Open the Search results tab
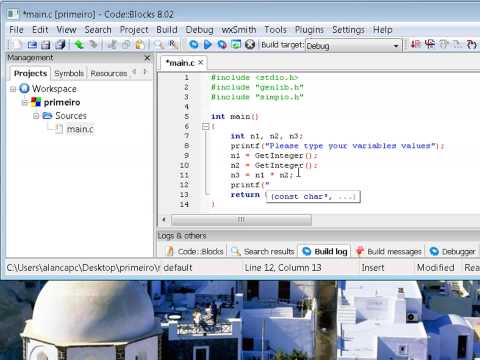The image size is (480, 360). click(x=263, y=251)
